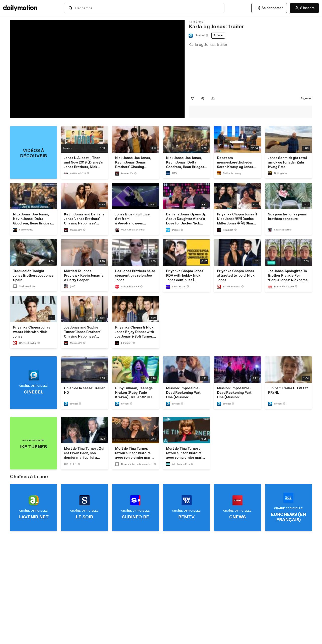Image resolution: width=322 pixels, height=644 pixels.
Task: Open cinebel channel avatar beside video title
Action: point(191,36)
